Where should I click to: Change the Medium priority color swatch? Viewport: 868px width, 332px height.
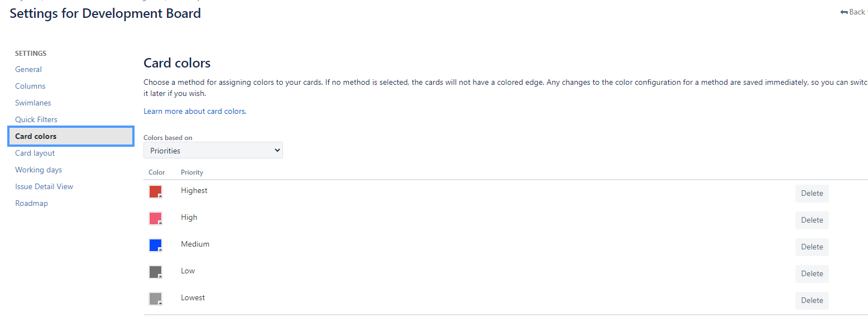coord(156,245)
